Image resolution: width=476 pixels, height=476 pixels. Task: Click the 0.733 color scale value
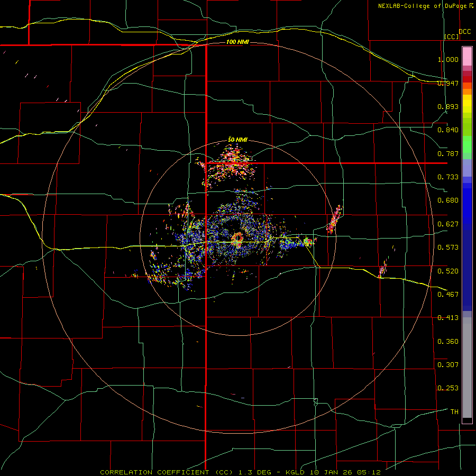(448, 177)
